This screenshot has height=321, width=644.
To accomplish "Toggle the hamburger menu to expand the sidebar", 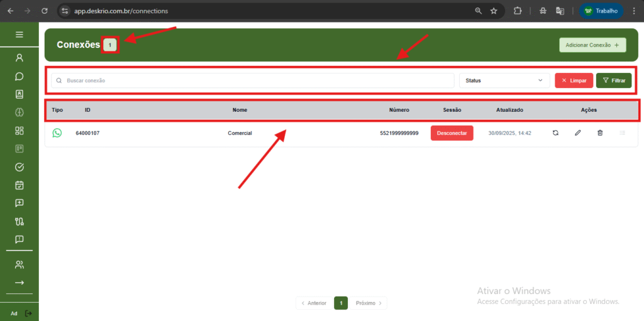I will point(19,35).
